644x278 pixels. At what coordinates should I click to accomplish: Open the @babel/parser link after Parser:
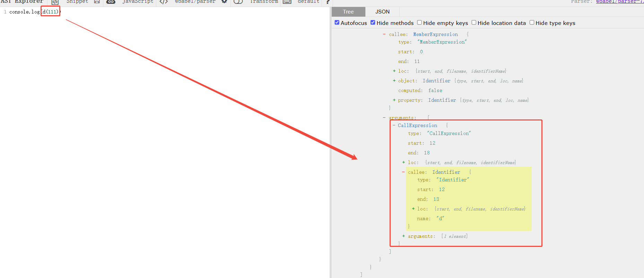click(x=620, y=2)
